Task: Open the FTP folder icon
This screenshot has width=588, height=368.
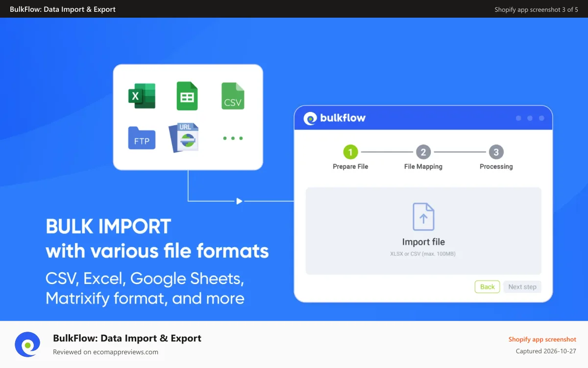Action: tap(142, 138)
